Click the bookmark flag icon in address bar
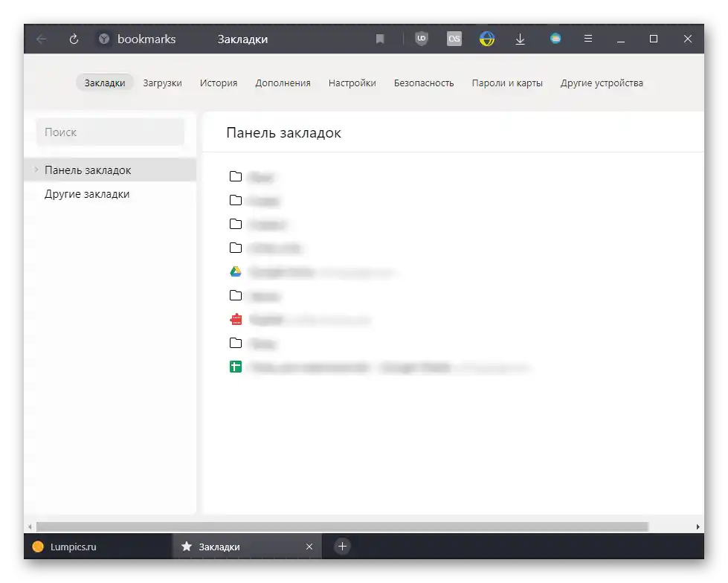The width and height of the screenshot is (728, 583). pyautogui.click(x=380, y=39)
